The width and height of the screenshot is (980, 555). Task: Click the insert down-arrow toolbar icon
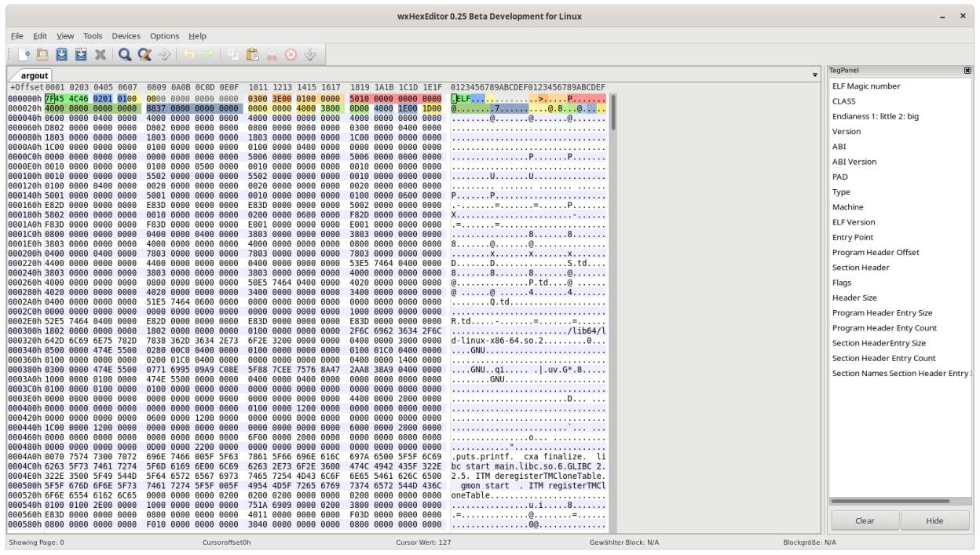click(309, 54)
